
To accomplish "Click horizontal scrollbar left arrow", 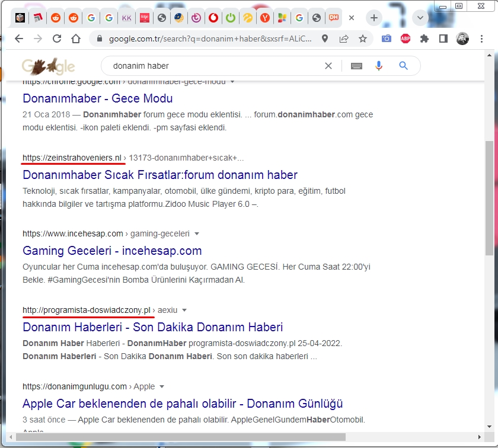I will coord(11,437).
